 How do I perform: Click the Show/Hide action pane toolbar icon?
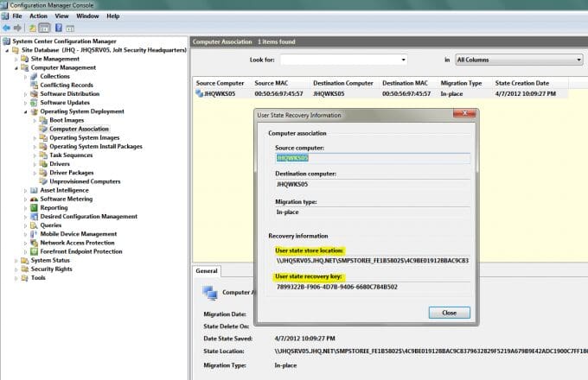tap(70, 28)
